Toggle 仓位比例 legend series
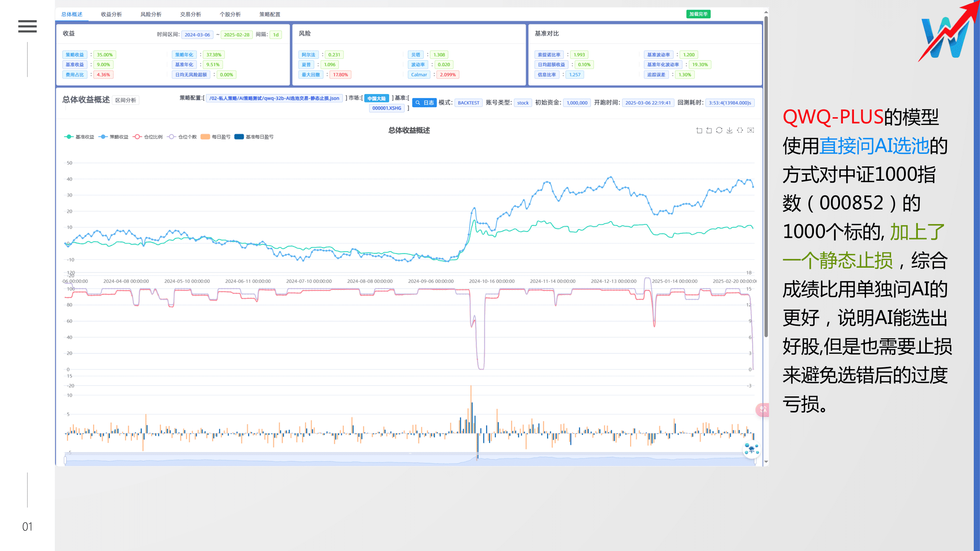This screenshot has width=980, height=551. pyautogui.click(x=148, y=137)
